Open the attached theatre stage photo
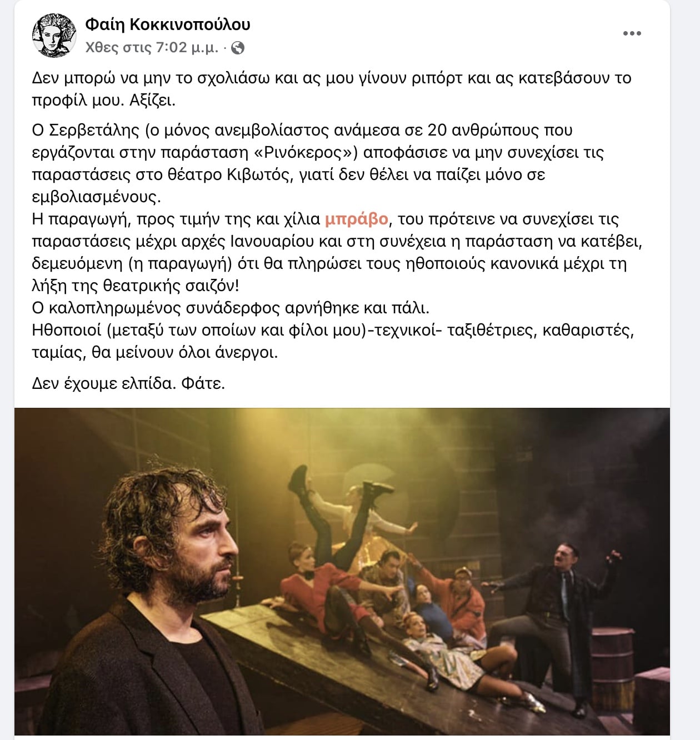 (x=342, y=572)
